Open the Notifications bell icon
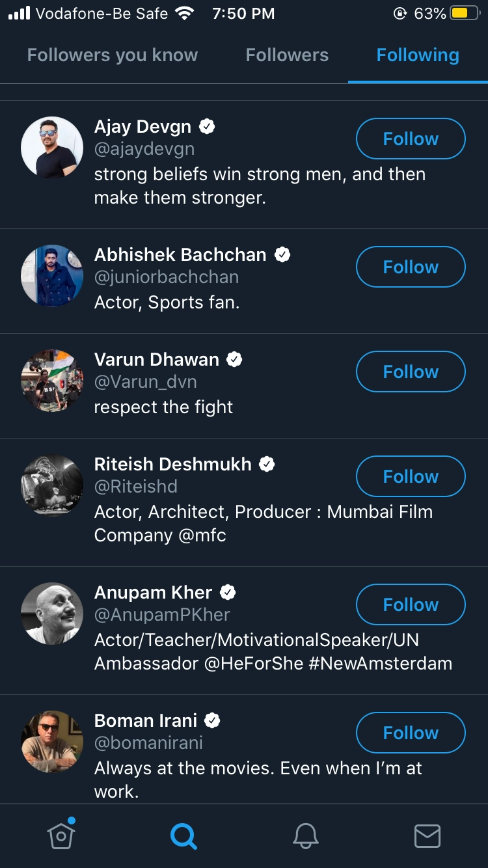The image size is (488, 868). click(305, 835)
